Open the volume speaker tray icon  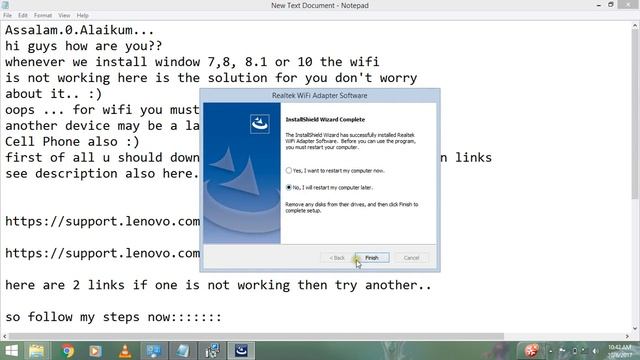tap(595, 351)
